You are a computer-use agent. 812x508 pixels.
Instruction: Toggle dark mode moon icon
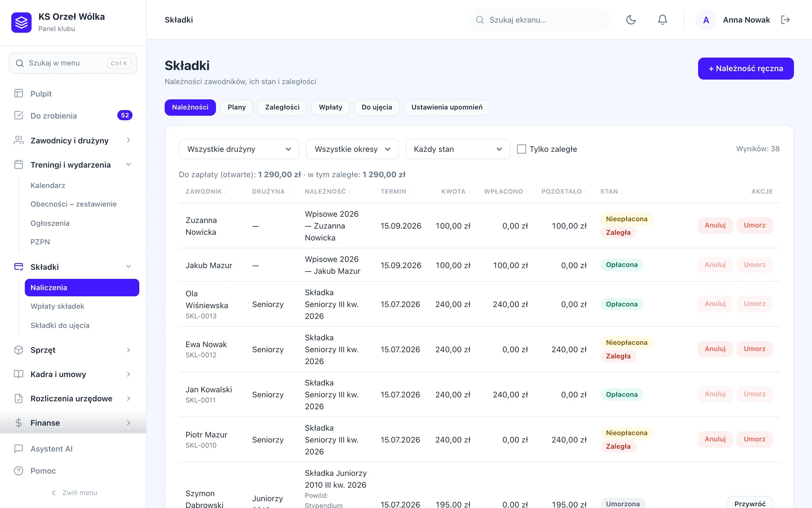click(x=631, y=20)
